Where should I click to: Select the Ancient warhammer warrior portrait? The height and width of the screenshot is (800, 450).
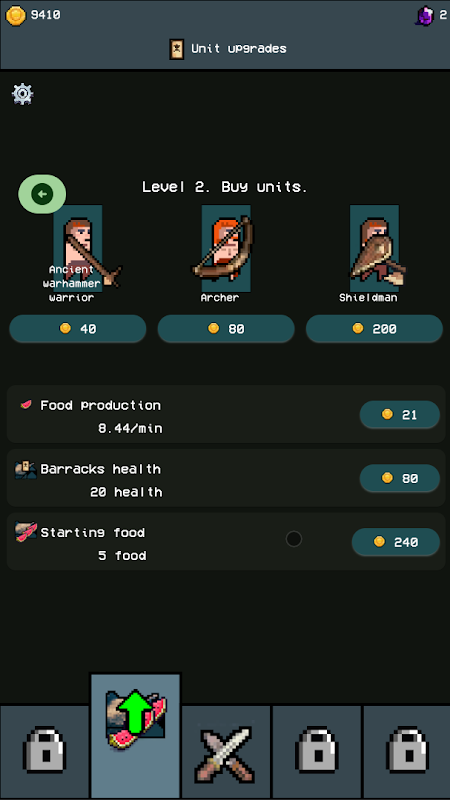(x=78, y=248)
